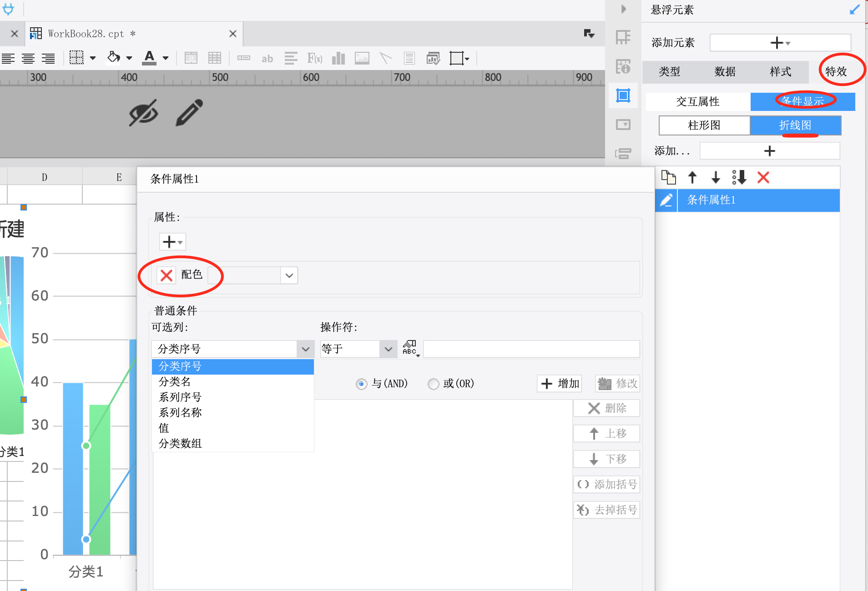
Task: Open the document tab list dropdown arrow
Action: pos(589,34)
